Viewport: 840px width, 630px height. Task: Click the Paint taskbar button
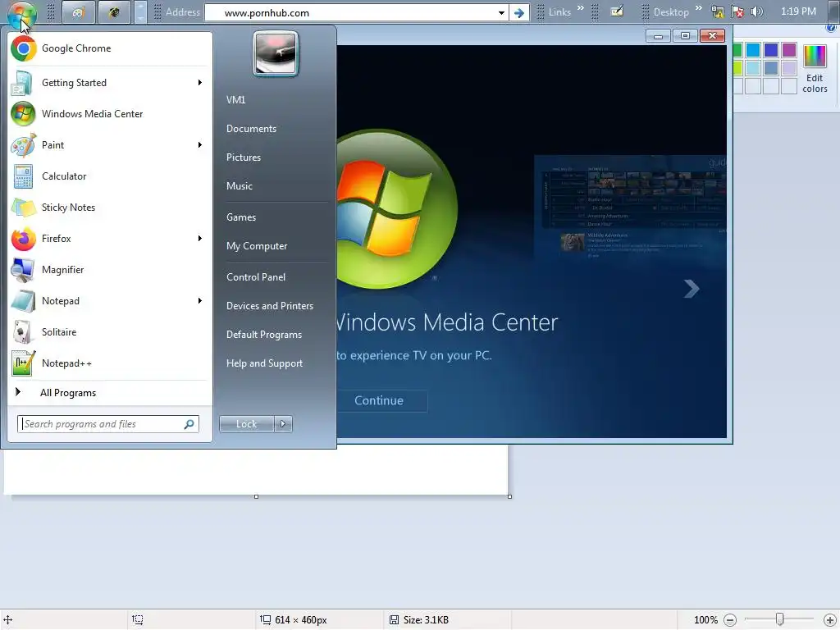(x=79, y=12)
